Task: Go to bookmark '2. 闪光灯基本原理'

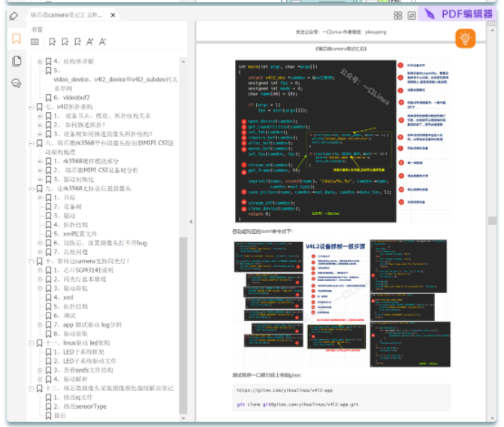Action: (80, 279)
